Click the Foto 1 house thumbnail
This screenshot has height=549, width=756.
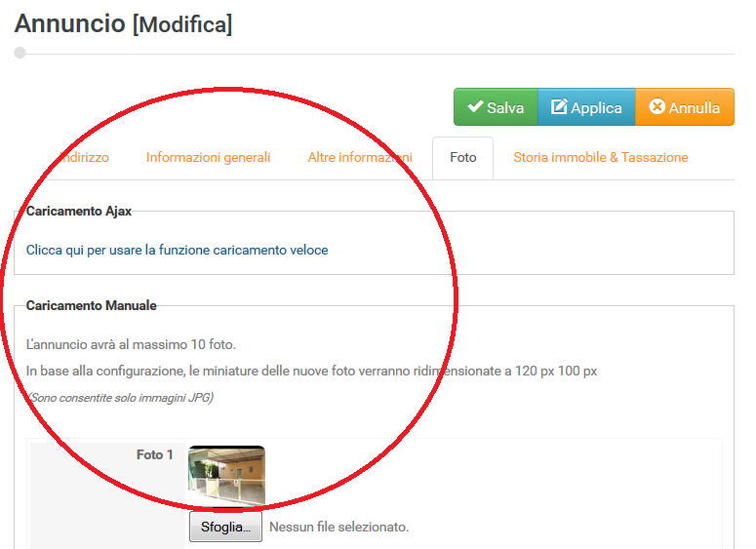pyautogui.click(x=226, y=476)
